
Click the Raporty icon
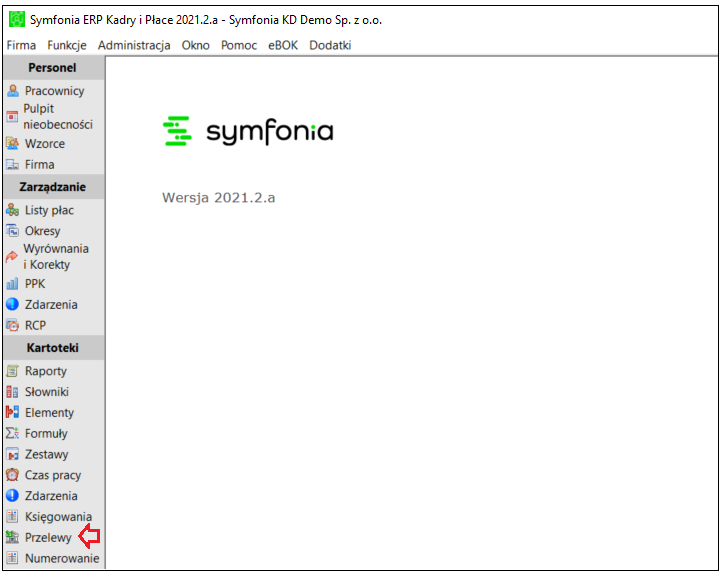pyautogui.click(x=13, y=371)
